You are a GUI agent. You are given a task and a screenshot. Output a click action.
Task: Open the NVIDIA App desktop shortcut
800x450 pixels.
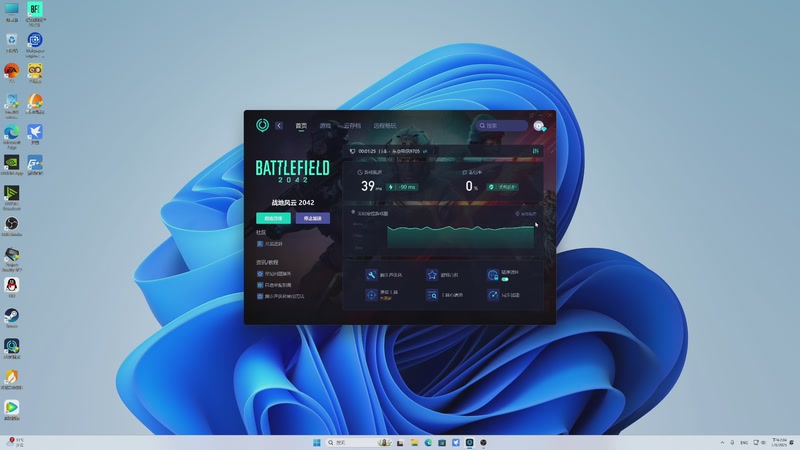tap(11, 166)
